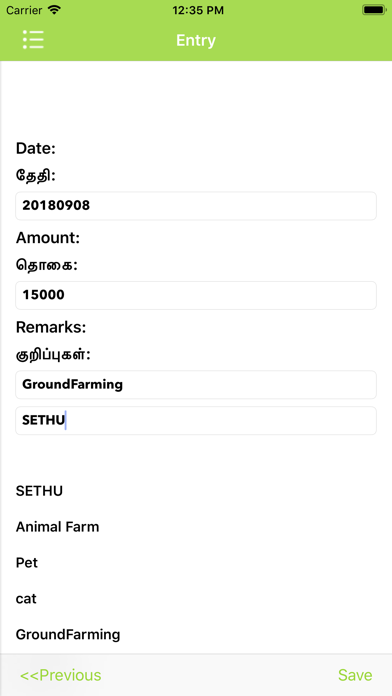The width and height of the screenshot is (392, 696).
Task: Tap the 12:35 PM clock
Action: (x=198, y=11)
